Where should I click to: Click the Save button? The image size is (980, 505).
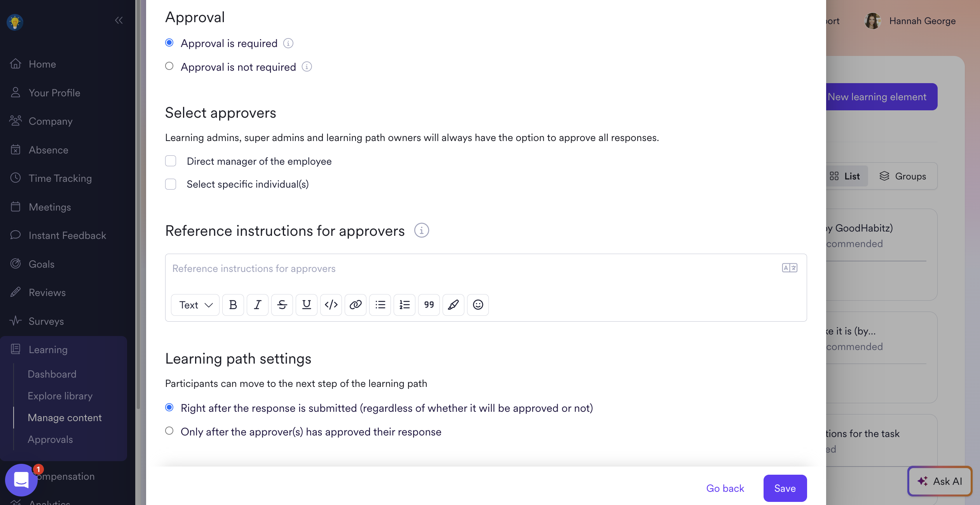[785, 488]
